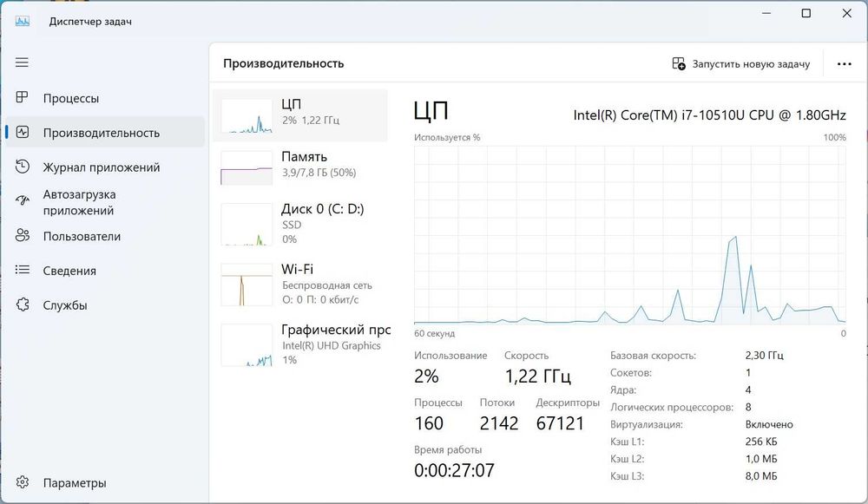Click the Wi-Fi resource label
This screenshot has width=868, height=504.
click(x=297, y=269)
